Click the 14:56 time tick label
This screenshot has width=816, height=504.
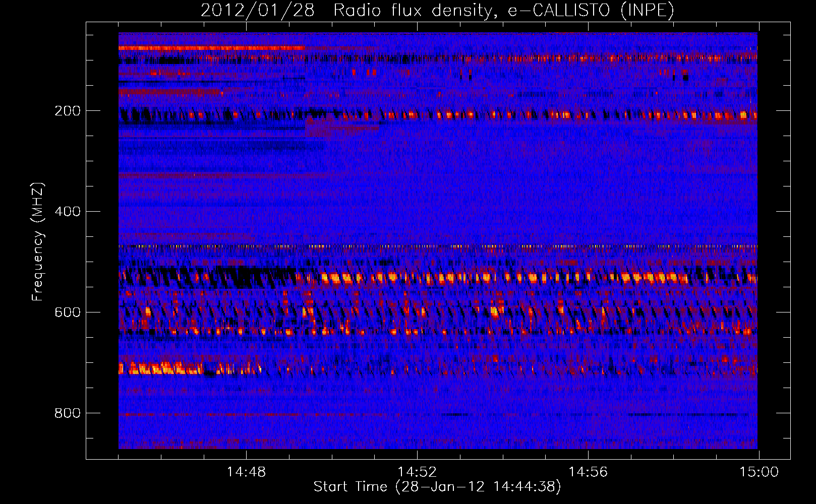pos(588,472)
